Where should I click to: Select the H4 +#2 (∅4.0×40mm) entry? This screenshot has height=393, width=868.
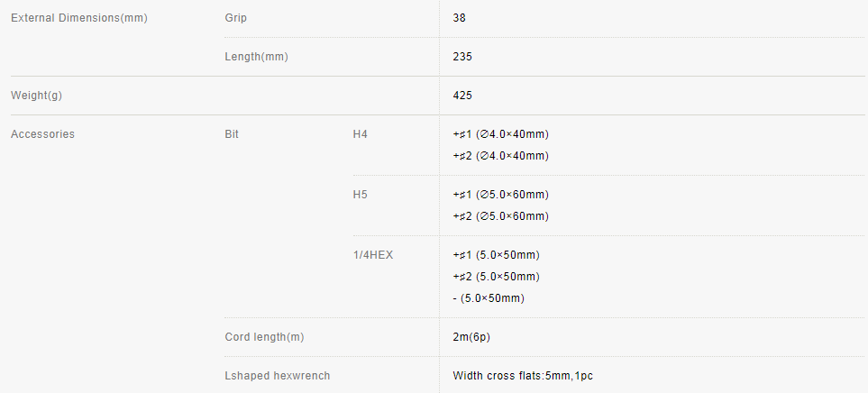[x=501, y=156]
